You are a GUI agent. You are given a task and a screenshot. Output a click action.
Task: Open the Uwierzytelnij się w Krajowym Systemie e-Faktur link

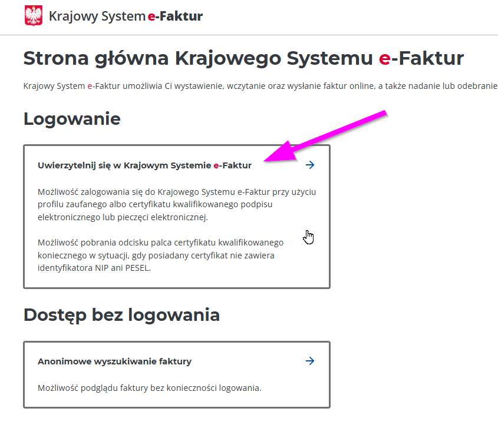(144, 165)
